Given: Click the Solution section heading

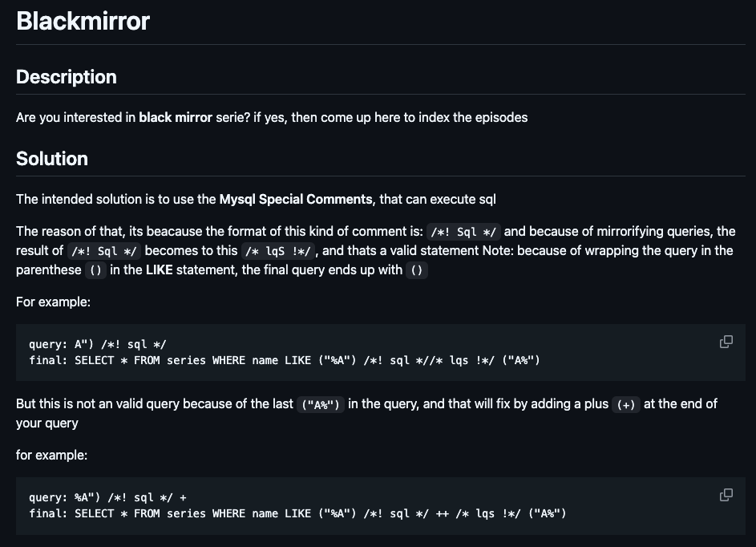Looking at the screenshot, I should 52,159.
